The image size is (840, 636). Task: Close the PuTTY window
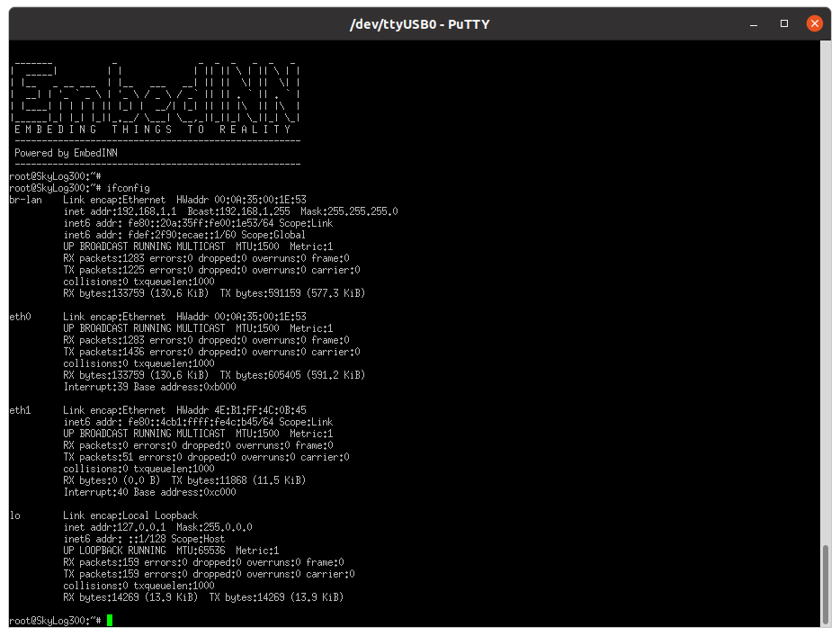(814, 23)
